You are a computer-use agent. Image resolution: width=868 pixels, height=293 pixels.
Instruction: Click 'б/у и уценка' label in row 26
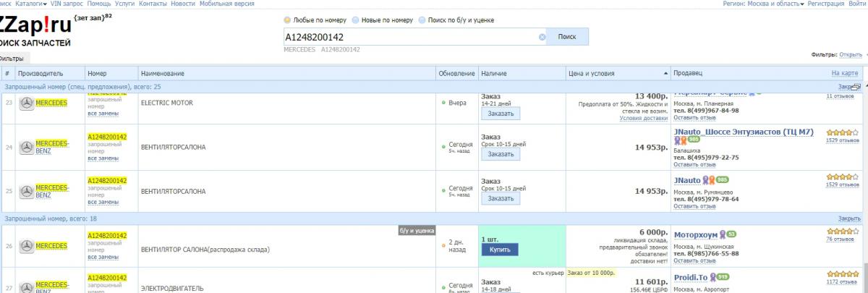click(x=417, y=230)
